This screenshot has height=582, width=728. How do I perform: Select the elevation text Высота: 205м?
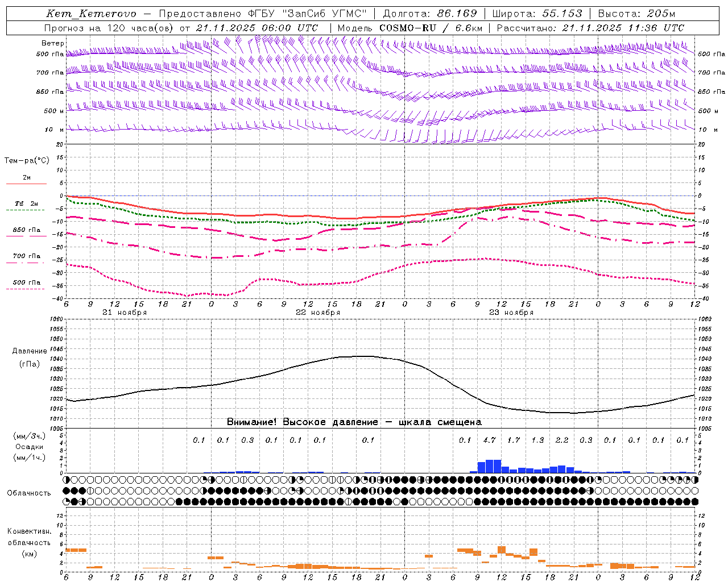[636, 14]
